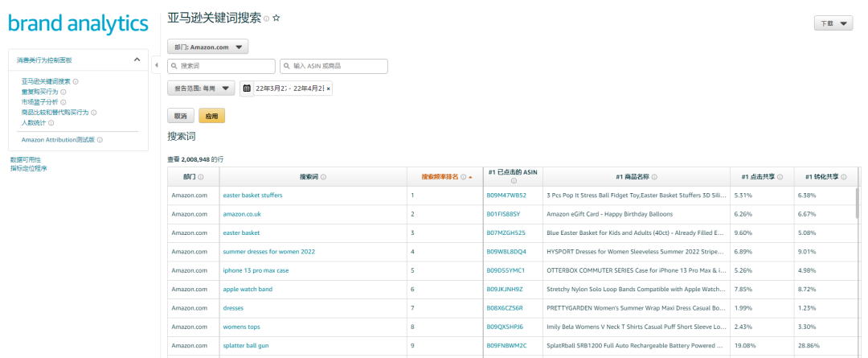
Task: Click info icon next to 重复购买行为
Action: tap(63, 92)
